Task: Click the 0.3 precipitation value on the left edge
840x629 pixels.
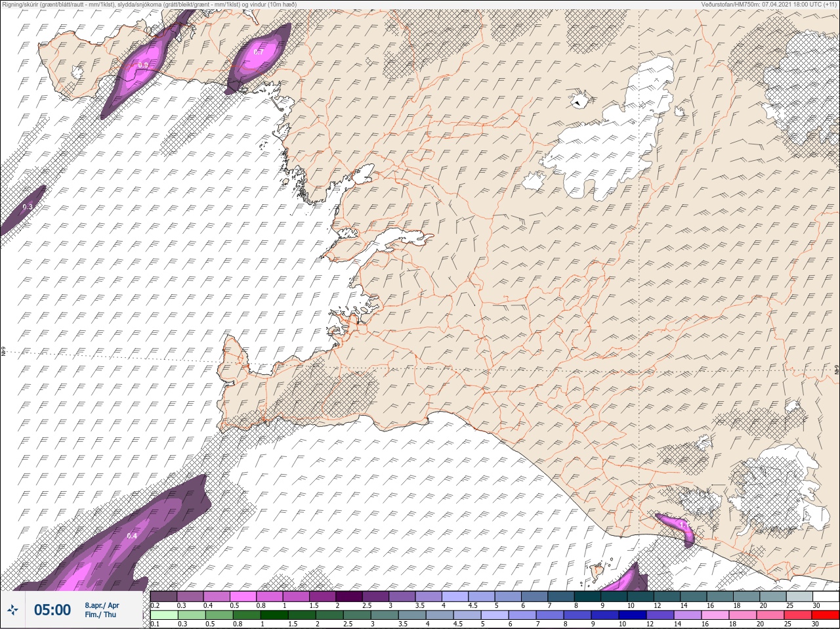Action: [28, 207]
